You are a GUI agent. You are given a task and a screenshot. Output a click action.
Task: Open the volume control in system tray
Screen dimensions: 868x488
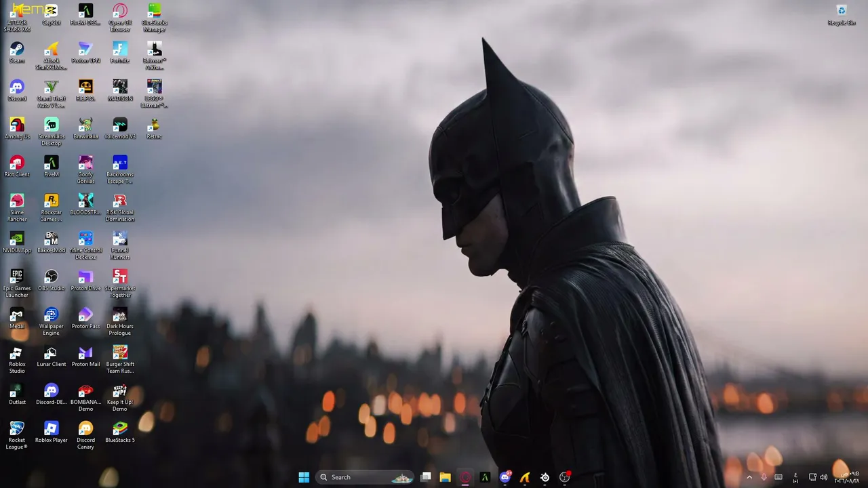point(823,477)
